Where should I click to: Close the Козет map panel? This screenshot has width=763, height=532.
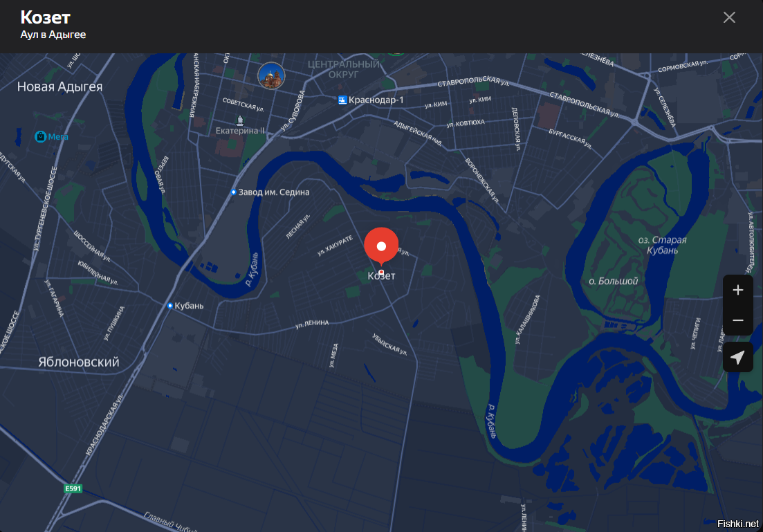click(x=729, y=17)
